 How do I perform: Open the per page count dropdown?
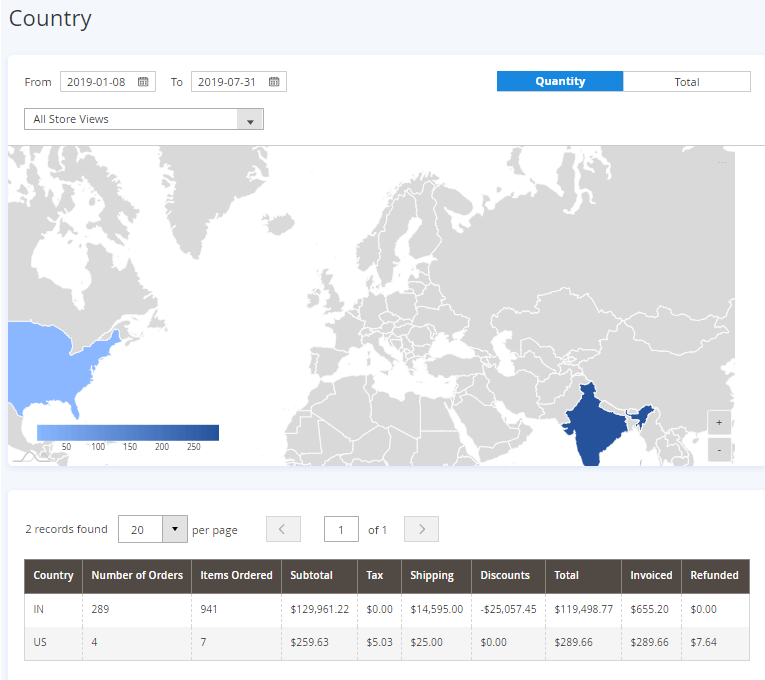coord(175,529)
